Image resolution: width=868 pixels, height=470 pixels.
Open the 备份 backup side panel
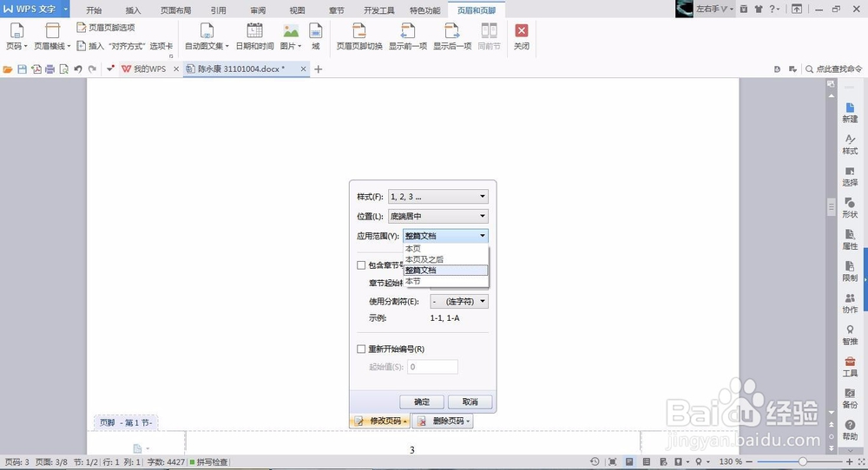850,399
